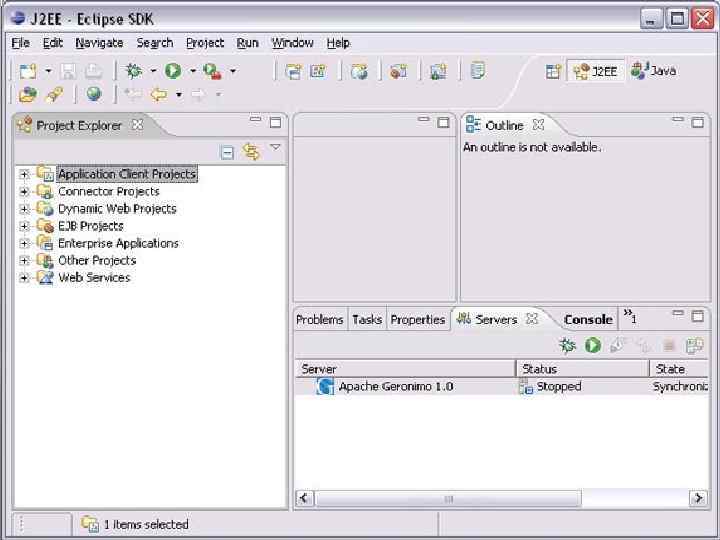The image size is (720, 540).
Task: Start server in debug mode in Servers view
Action: pos(568,345)
